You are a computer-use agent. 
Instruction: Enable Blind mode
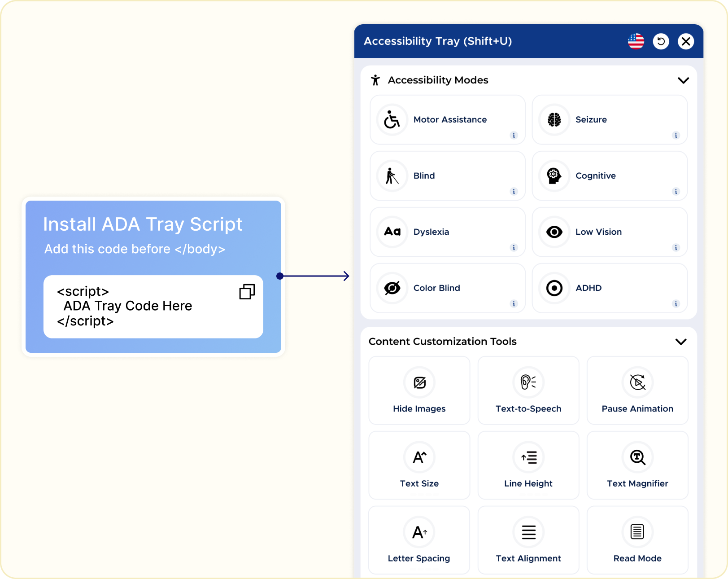click(448, 176)
